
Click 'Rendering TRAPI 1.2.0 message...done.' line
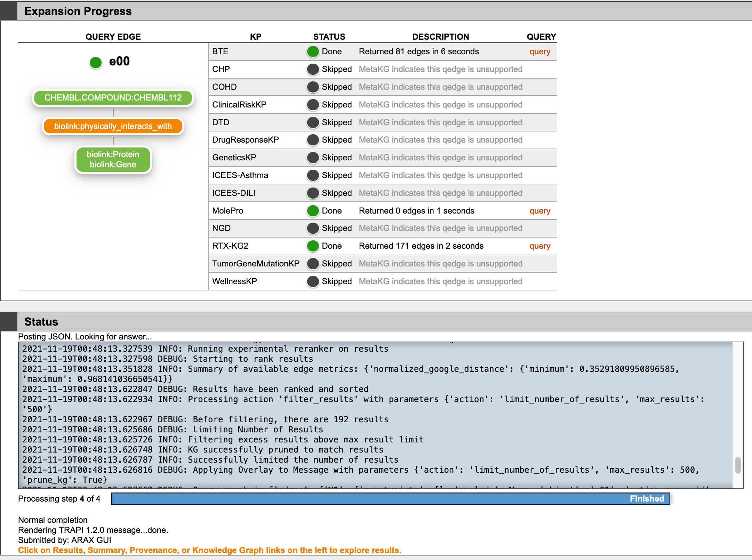tap(93, 530)
